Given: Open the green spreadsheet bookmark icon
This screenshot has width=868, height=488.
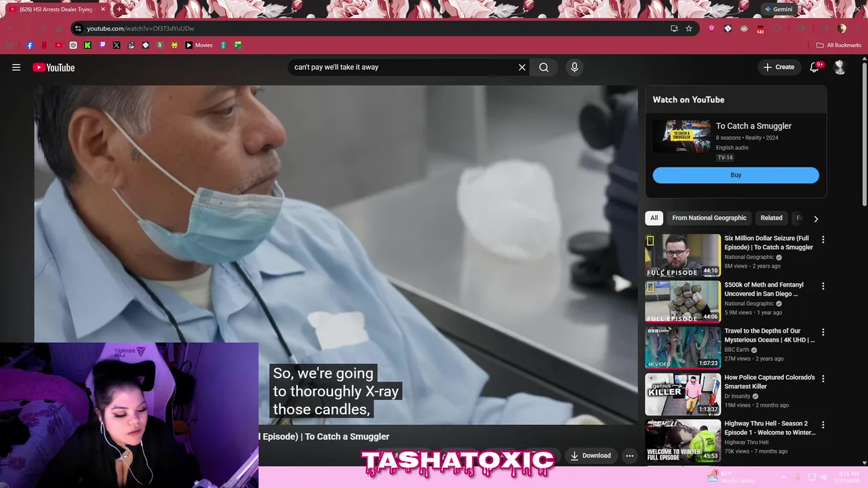Looking at the screenshot, I should point(238,45).
